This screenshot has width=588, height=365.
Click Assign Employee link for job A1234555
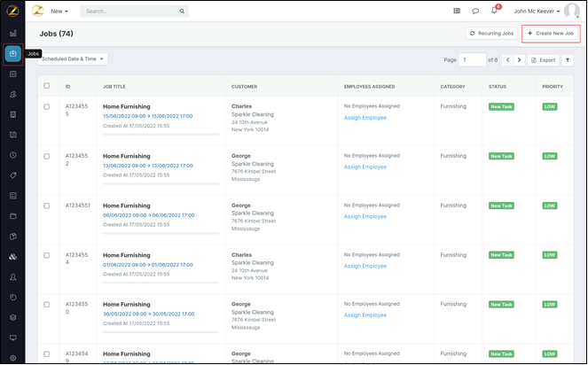[x=365, y=117]
